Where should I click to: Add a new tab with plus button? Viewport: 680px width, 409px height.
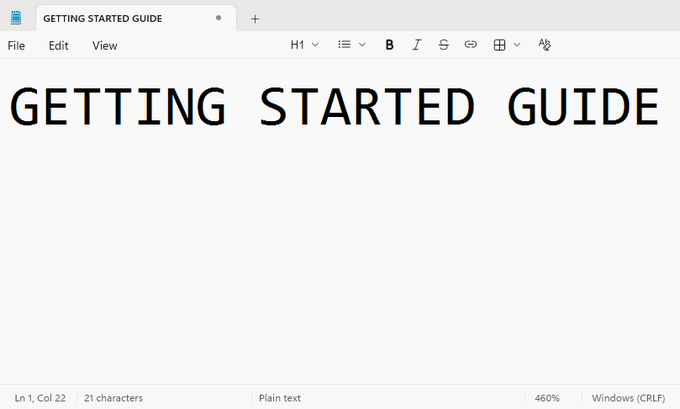[255, 19]
